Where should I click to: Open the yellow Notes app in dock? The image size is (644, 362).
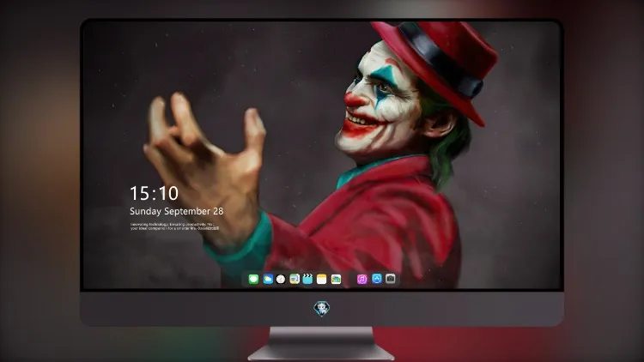[322, 279]
